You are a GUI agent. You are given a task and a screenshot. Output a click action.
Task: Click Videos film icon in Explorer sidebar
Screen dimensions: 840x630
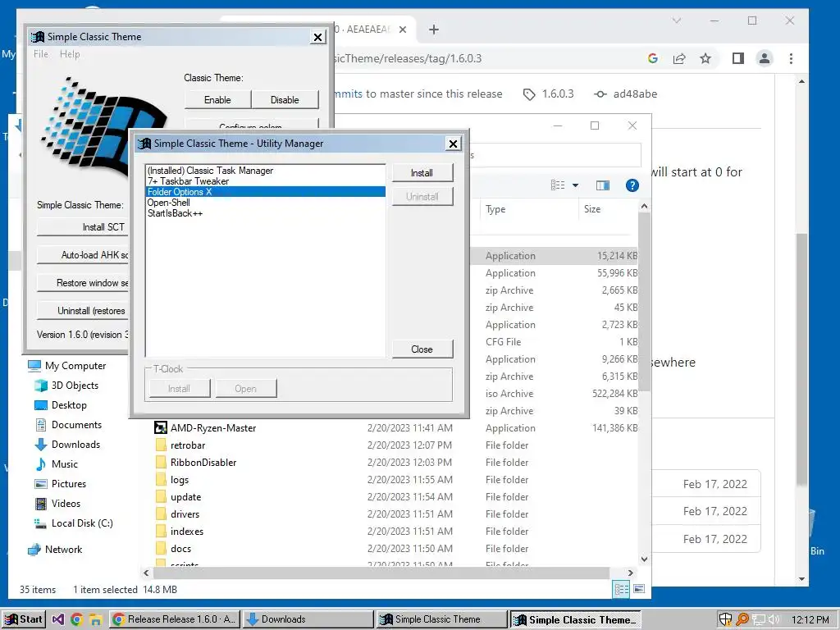[41, 504]
